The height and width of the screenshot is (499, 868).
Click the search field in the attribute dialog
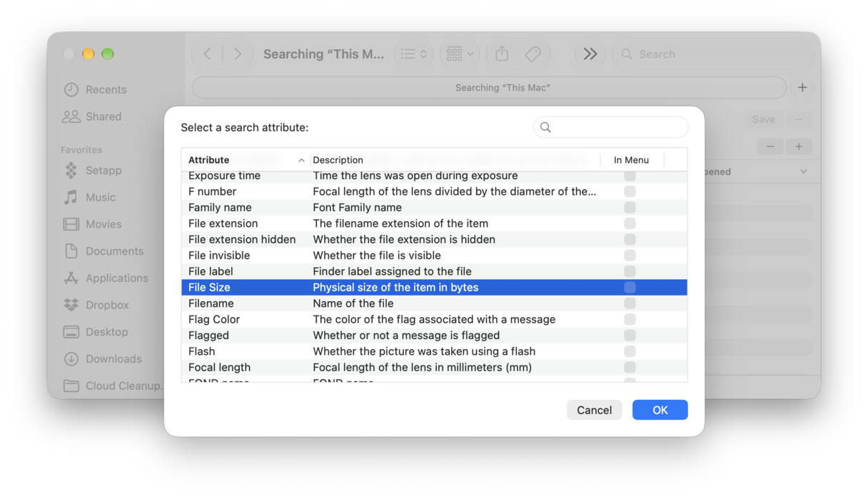(x=611, y=127)
